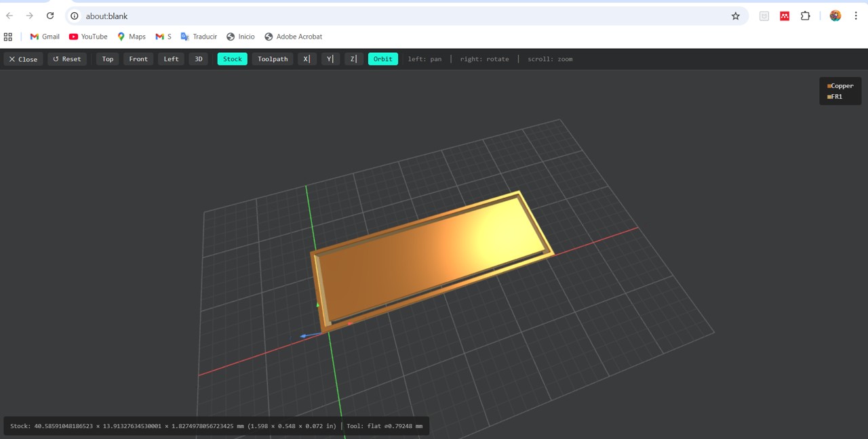Reload the current page
The image size is (868, 439).
click(x=50, y=16)
